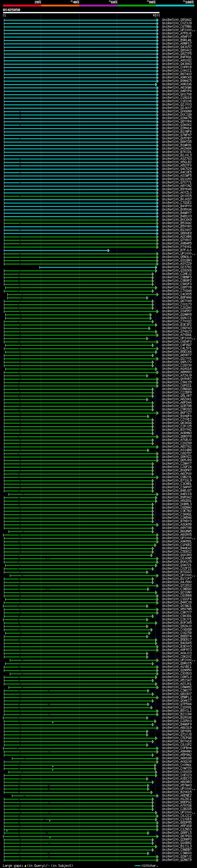
Task: Select the UniRef100_C3WKG0 label
Action: pyautogui.click(x=177, y=853)
